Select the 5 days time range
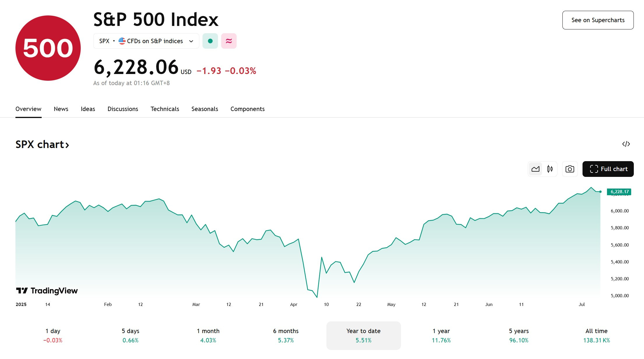644x359 pixels. tap(131, 335)
